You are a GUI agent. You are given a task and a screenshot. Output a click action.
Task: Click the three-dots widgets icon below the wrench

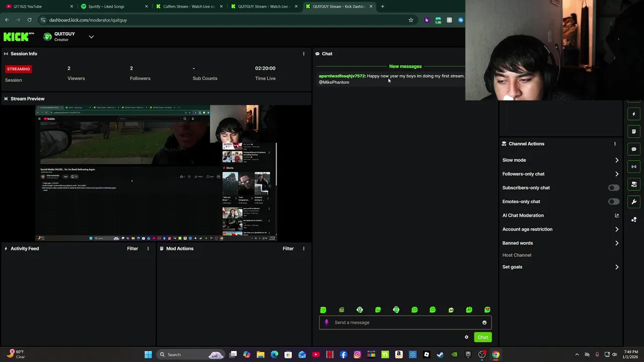point(634,220)
